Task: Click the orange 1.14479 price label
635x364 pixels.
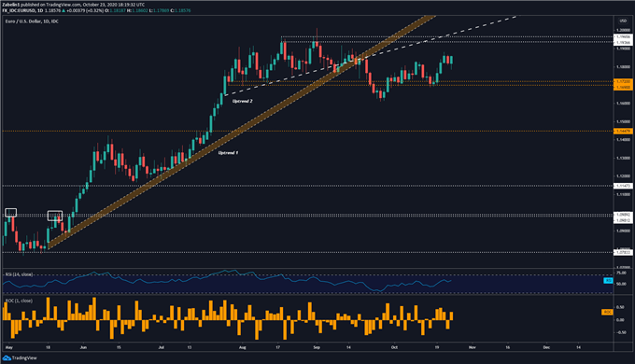Action: [x=623, y=132]
